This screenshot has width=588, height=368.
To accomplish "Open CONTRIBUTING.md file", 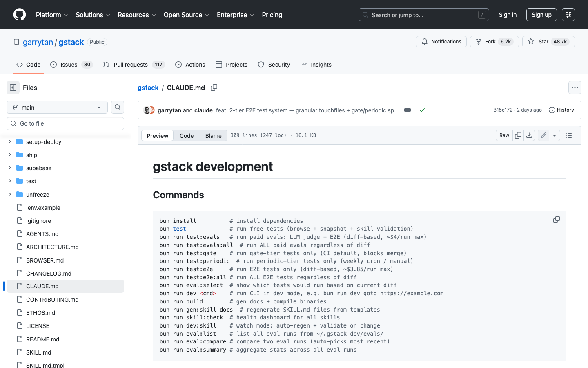I will coord(52,300).
